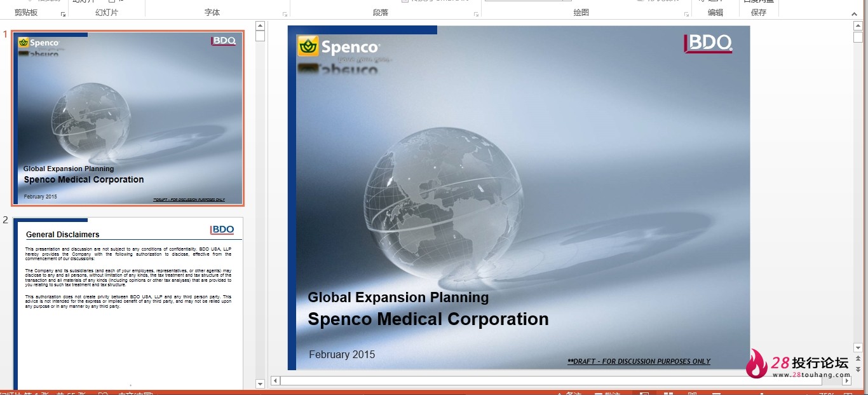Click the thumbnail pane scrollbar thumb

260,36
